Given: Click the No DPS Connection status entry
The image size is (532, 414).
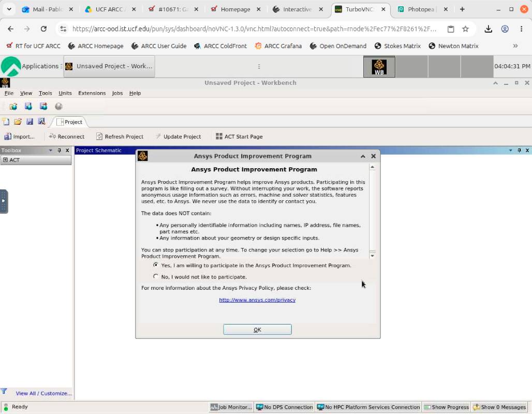Looking at the screenshot, I should 284,407.
